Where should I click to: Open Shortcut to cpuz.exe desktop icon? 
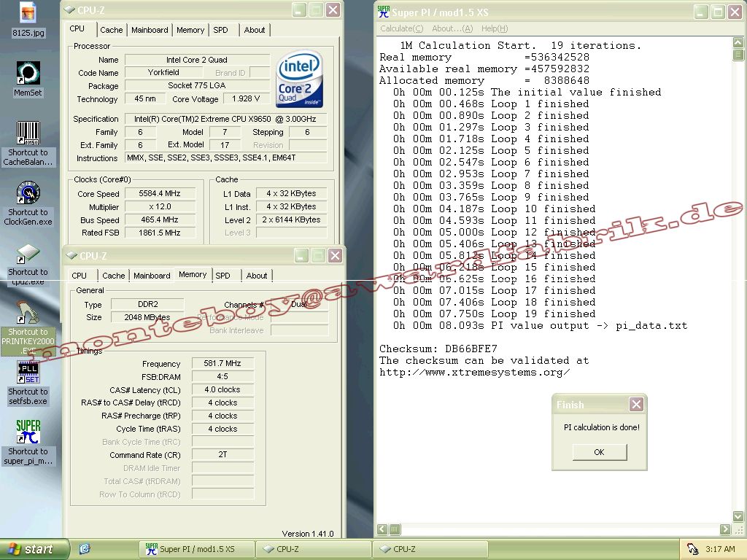[28, 253]
